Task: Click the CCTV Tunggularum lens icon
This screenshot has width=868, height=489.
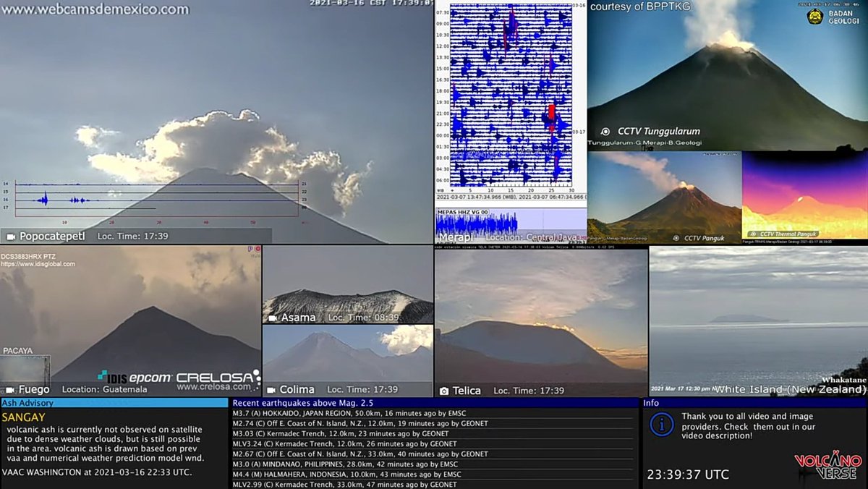Action: [x=605, y=132]
